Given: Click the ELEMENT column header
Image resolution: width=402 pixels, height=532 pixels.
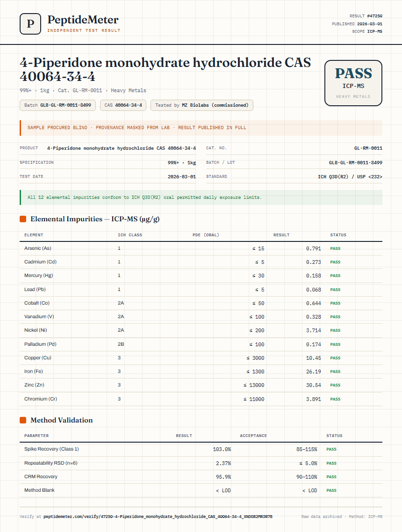Looking at the screenshot, I should tap(34, 235).
